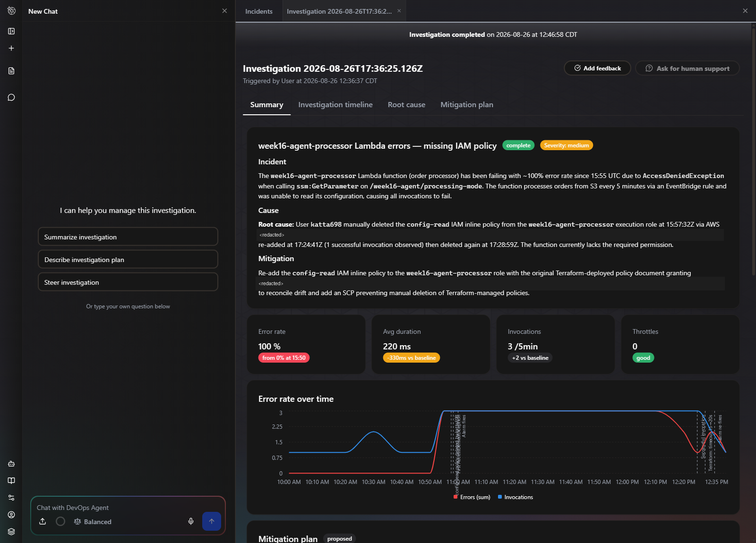
Task: Choose Steer investigation suggestion
Action: coord(128,282)
